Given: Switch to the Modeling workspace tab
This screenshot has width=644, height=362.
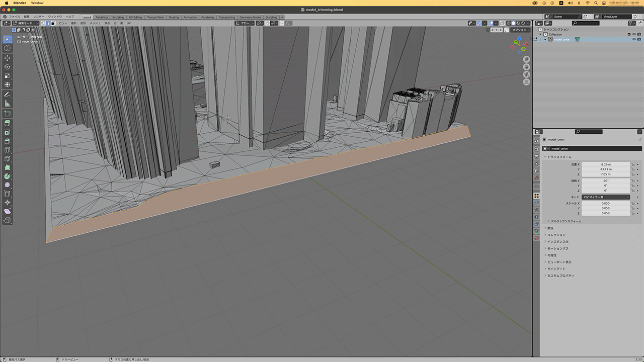Looking at the screenshot, I should click(102, 17).
